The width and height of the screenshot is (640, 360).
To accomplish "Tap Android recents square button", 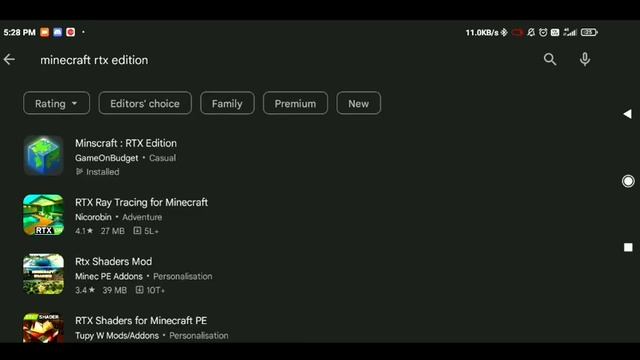I will [628, 247].
